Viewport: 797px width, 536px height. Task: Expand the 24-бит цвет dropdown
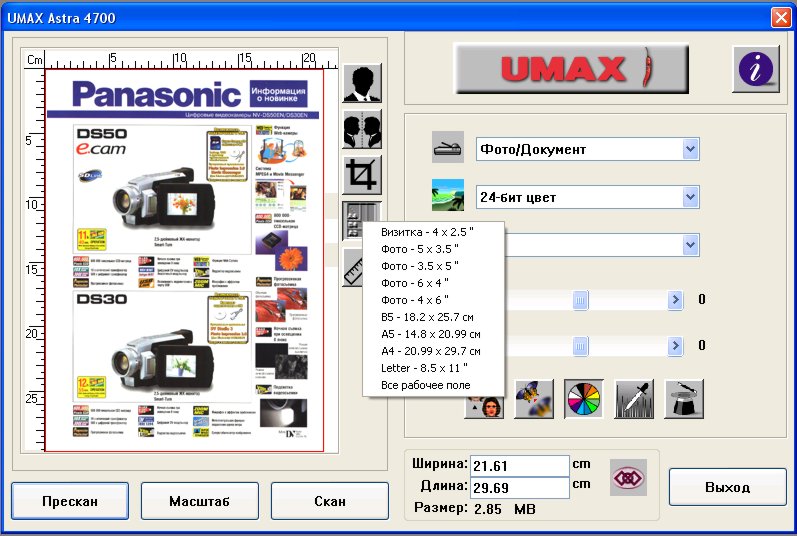[x=690, y=197]
